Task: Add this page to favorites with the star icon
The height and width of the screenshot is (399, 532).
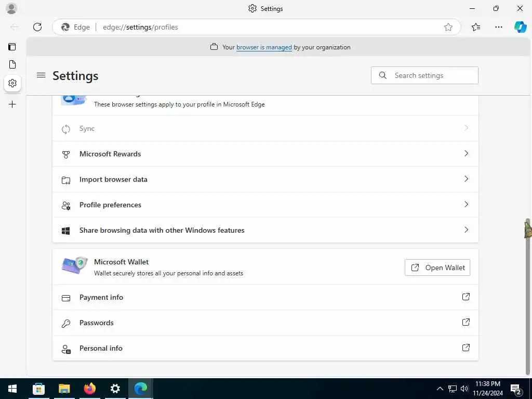Action: (448, 27)
